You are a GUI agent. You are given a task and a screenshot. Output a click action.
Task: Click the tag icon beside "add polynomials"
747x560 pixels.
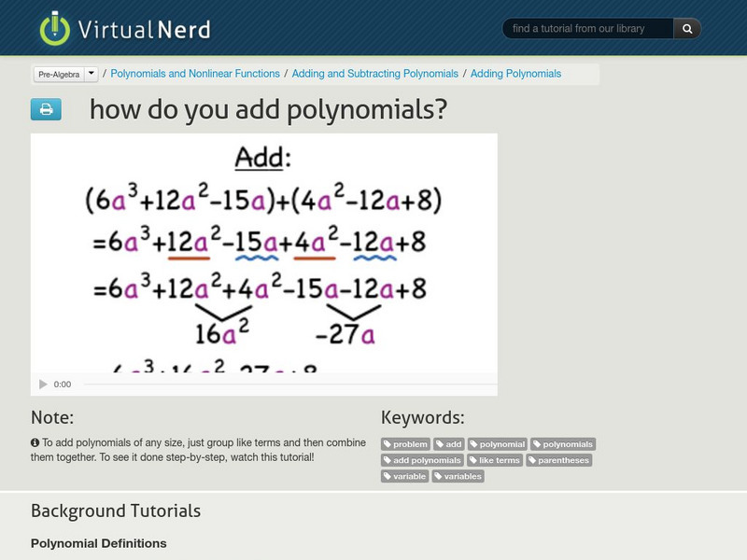(388, 460)
